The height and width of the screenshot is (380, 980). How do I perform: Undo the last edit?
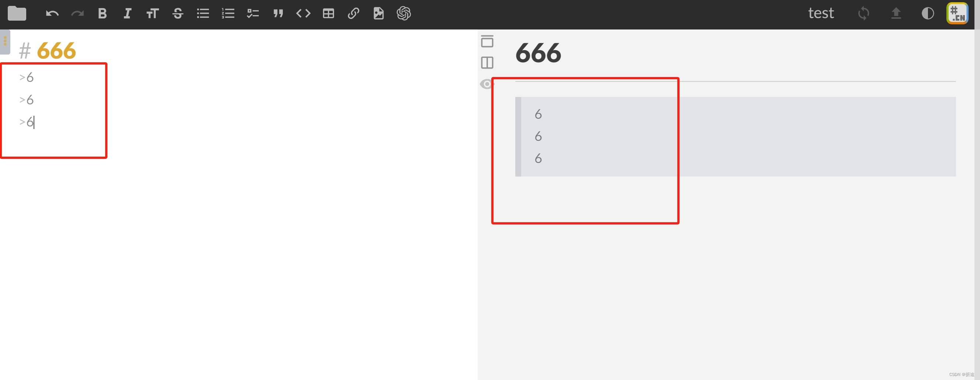[52, 14]
